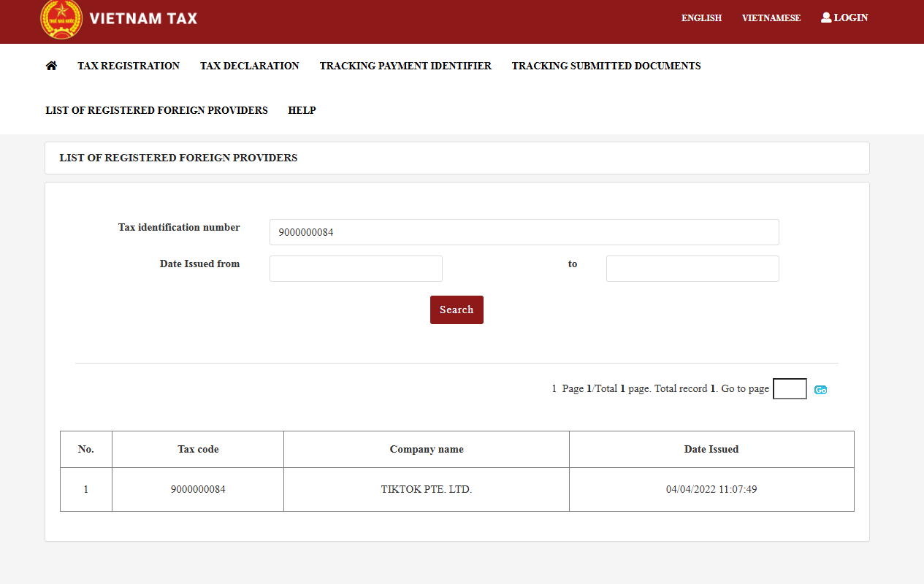Click the Go to page number box
The image size is (924, 584).
pos(789,389)
